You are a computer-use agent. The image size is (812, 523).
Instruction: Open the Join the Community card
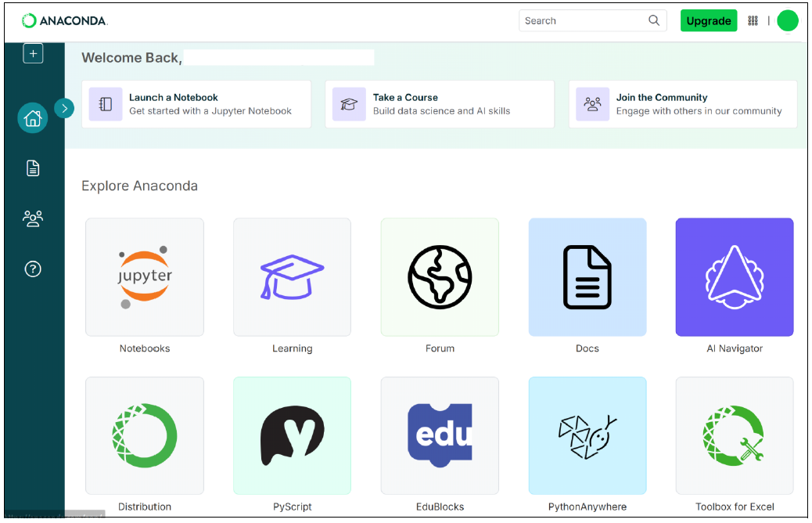[x=683, y=104]
